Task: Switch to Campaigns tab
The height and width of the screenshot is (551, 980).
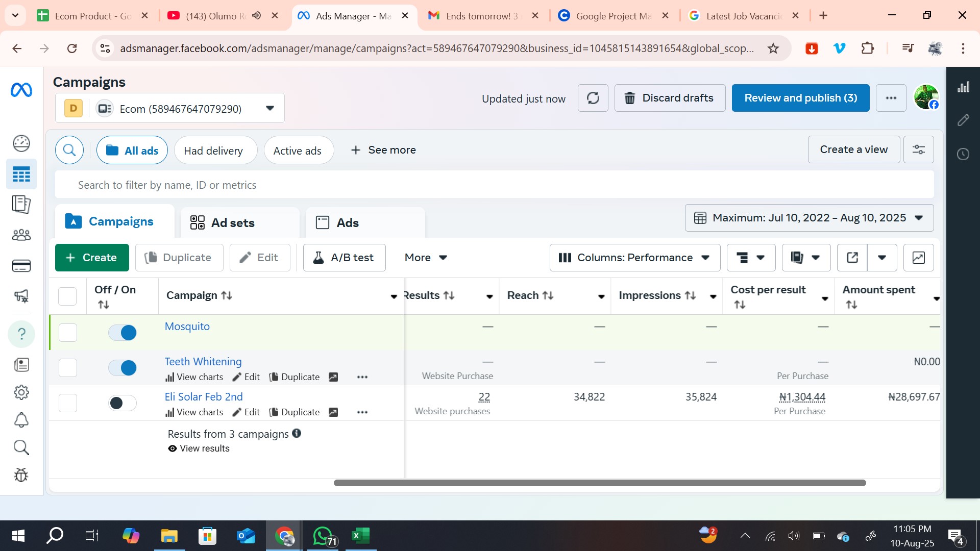Action: (x=114, y=221)
